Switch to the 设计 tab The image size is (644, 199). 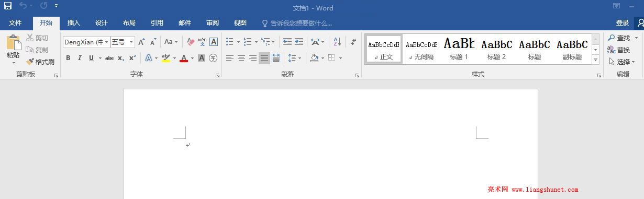pos(102,23)
